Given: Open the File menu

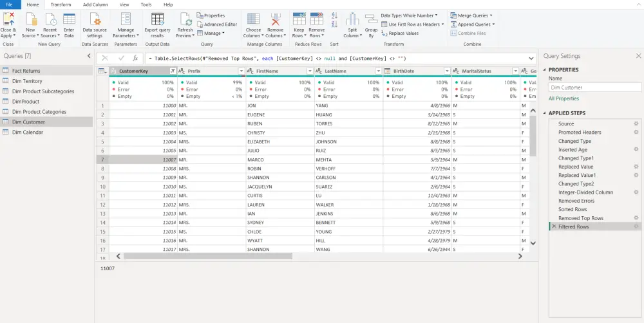Looking at the screenshot, I should click(9, 5).
